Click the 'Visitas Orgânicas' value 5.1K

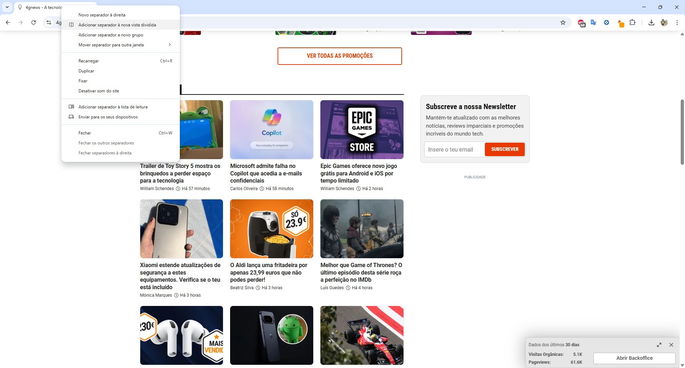tap(578, 354)
